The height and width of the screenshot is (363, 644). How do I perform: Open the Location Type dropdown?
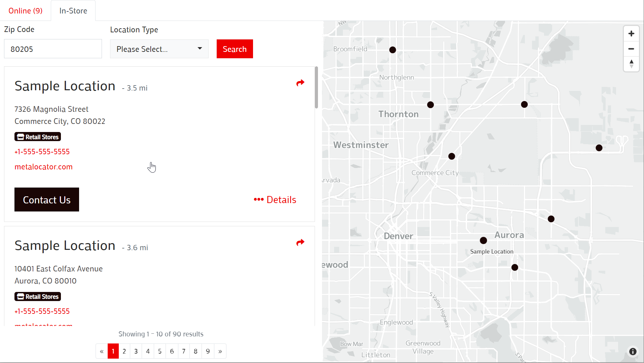(x=159, y=49)
